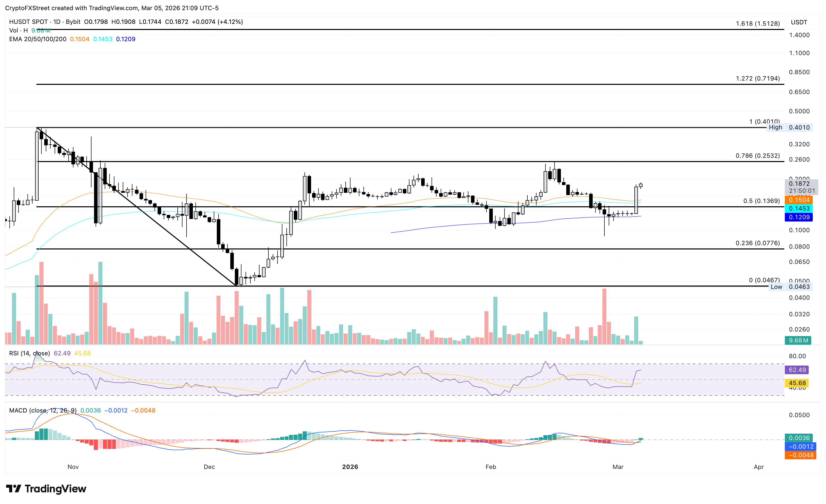Click the purple 62.49 RSI value tag
The width and height of the screenshot is (826, 504).
coord(797,370)
